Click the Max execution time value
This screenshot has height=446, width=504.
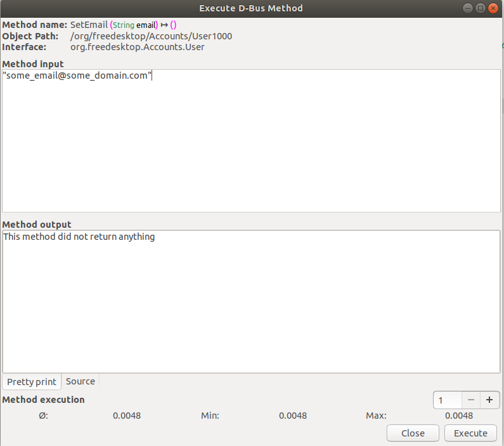pyautogui.click(x=458, y=416)
